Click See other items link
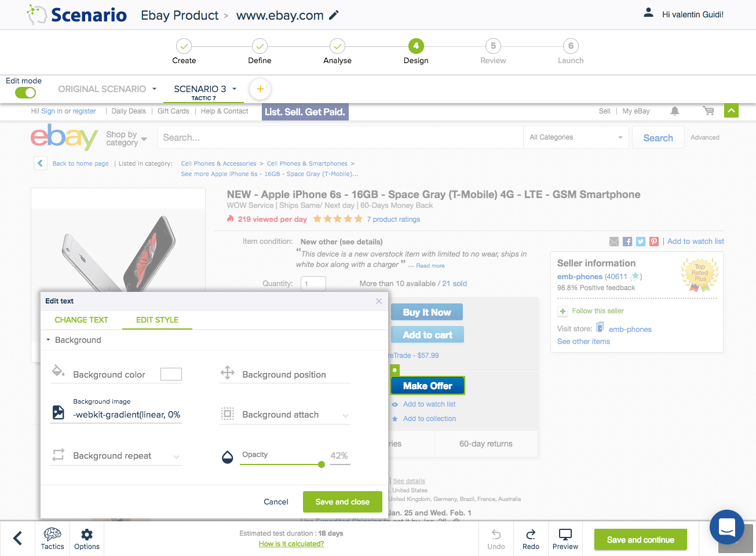Viewport: 756px width, 556px height. [583, 342]
